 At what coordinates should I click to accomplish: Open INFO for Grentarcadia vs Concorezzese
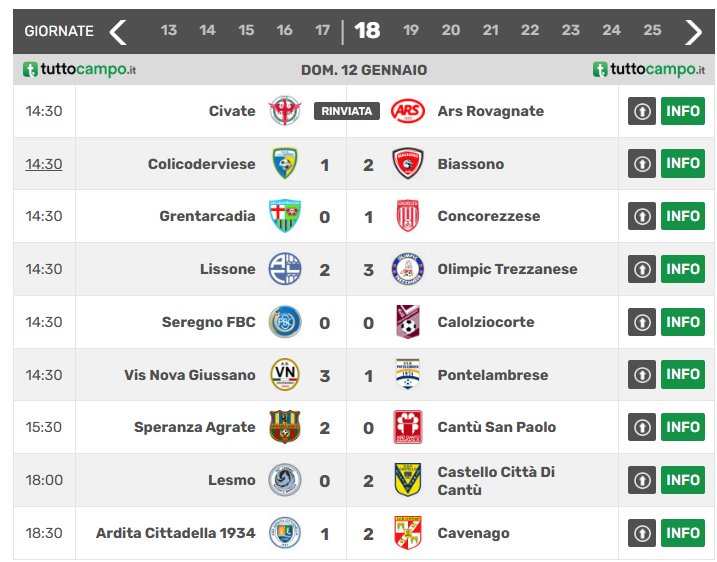point(682,216)
